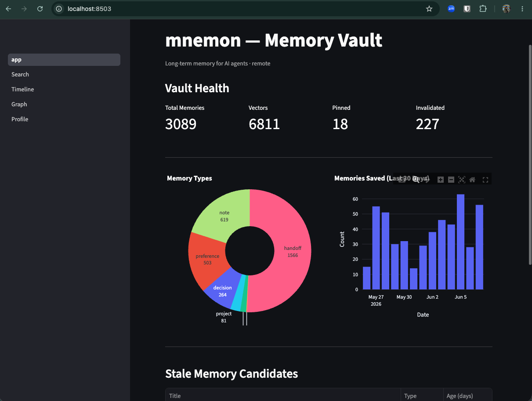The width and height of the screenshot is (532, 401).
Task: Click the page vertical scrollbar
Action: [529, 154]
